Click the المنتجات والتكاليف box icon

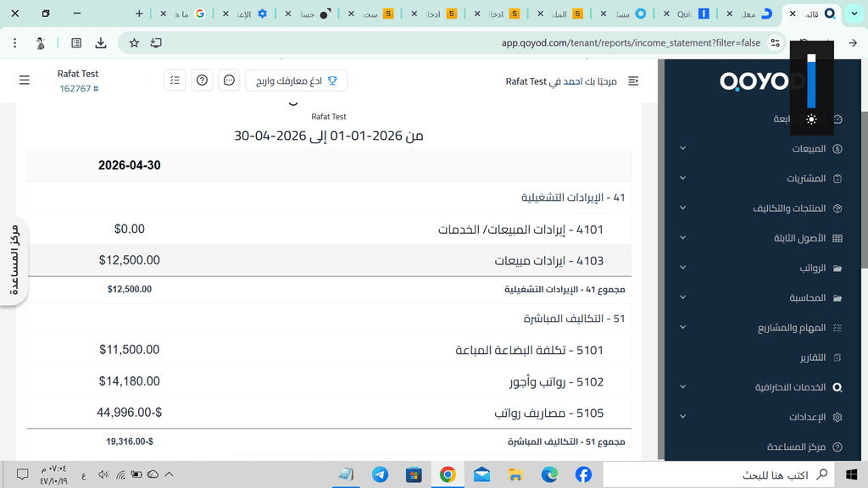[837, 208]
